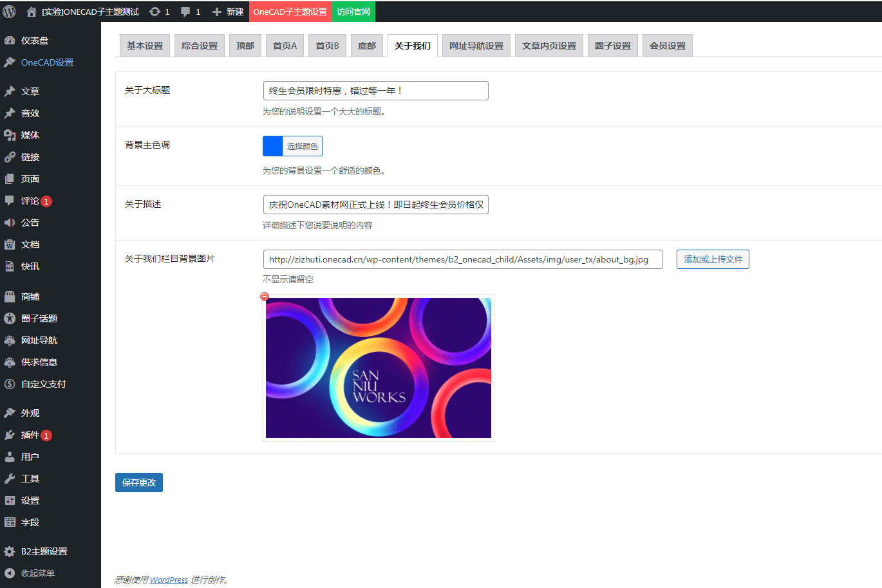Screen dimensions: 882x588
Task: Click the speaker icon for 公告
Action: 10,223
